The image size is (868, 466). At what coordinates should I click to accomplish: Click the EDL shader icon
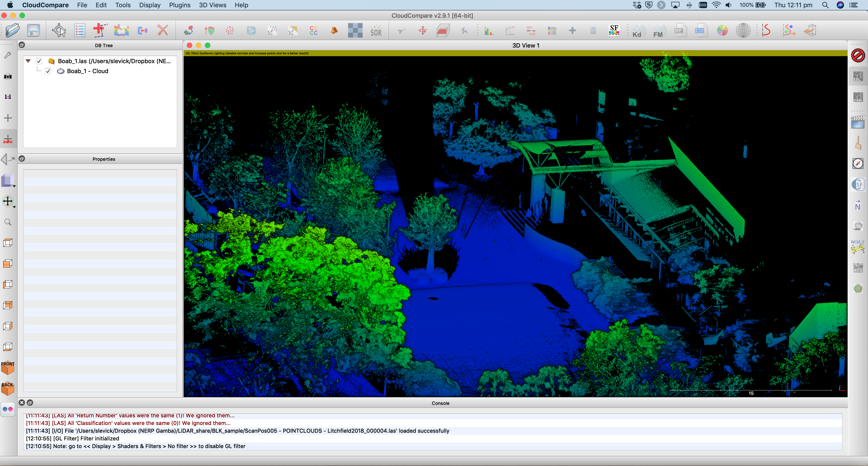tap(858, 77)
